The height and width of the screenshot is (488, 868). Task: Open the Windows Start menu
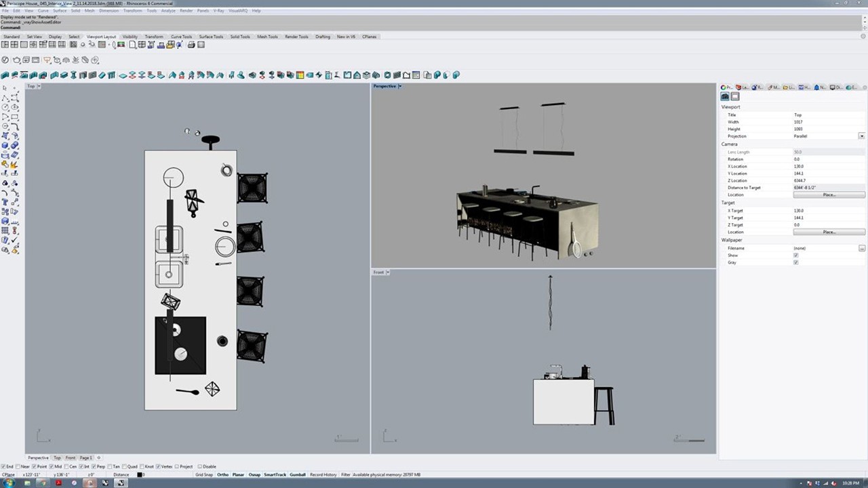coord(9,483)
